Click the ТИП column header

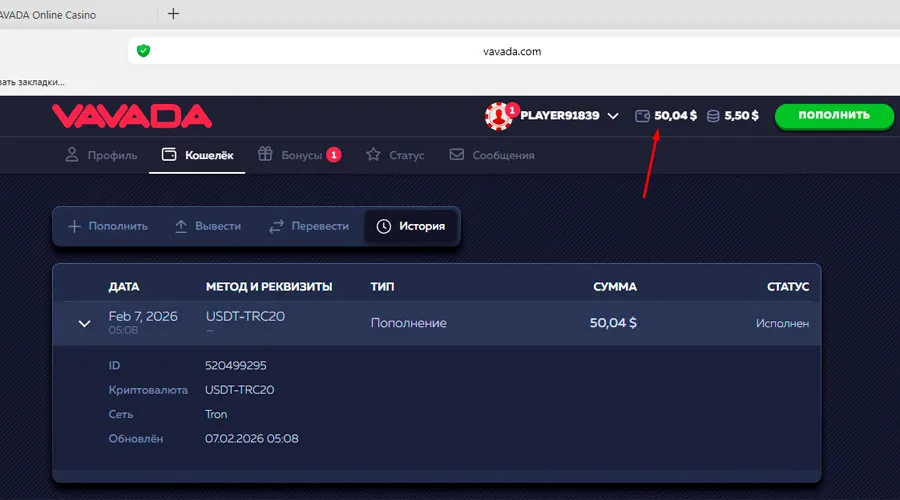(x=382, y=286)
